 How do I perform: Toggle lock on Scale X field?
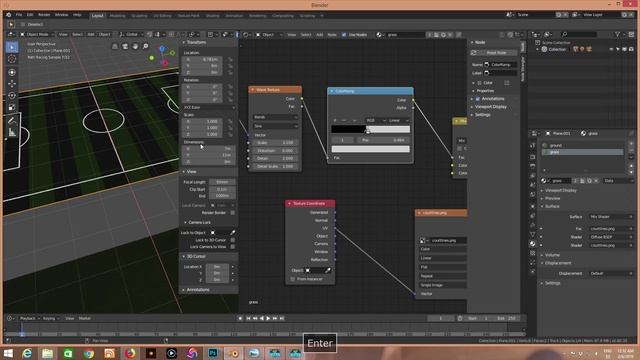230,122
